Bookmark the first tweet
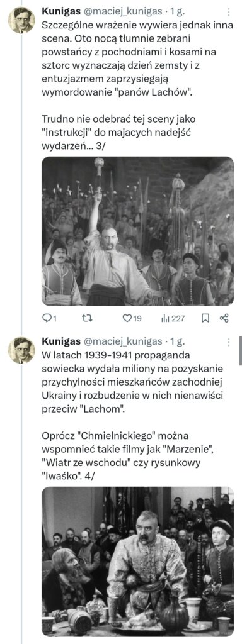Screen dimensions: 242x644 point(205,318)
